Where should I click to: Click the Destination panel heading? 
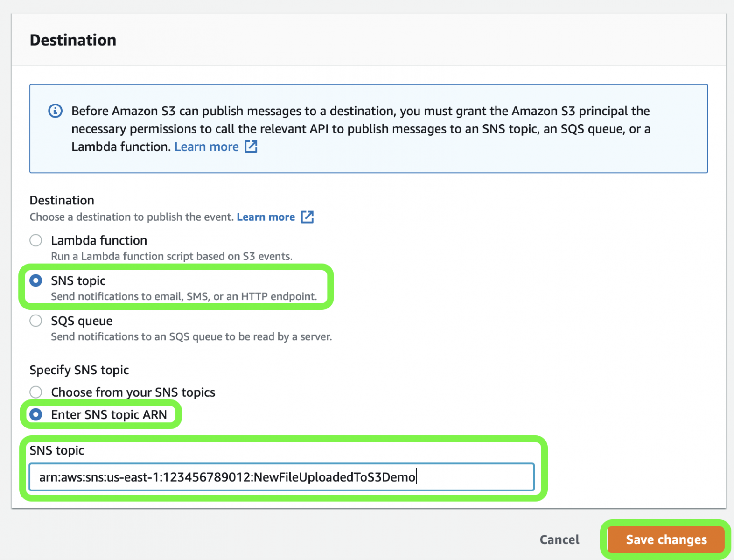coord(73,40)
